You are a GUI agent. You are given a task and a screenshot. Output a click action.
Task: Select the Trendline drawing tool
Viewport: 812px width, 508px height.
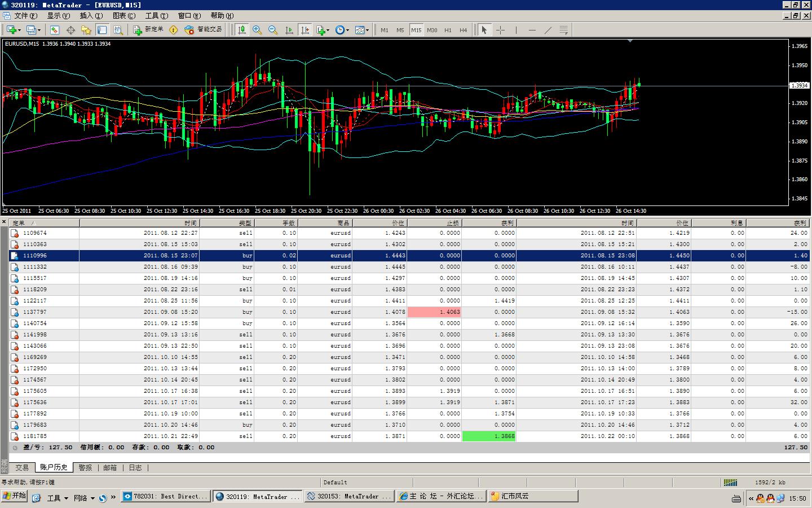[x=548, y=30]
